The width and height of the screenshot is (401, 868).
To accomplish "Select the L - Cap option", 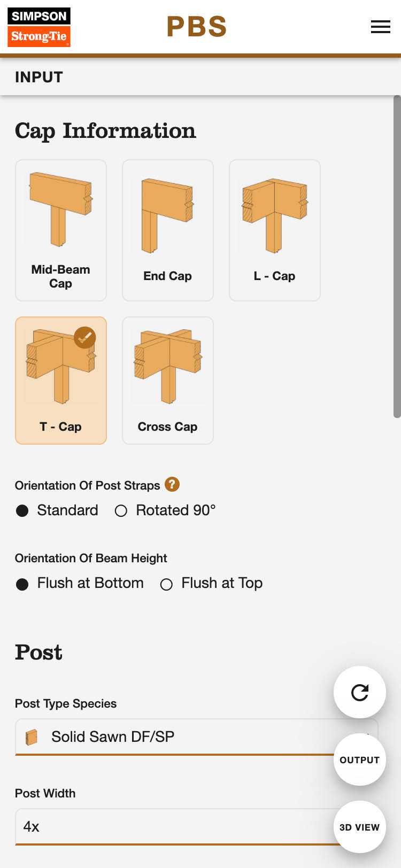I will (275, 230).
